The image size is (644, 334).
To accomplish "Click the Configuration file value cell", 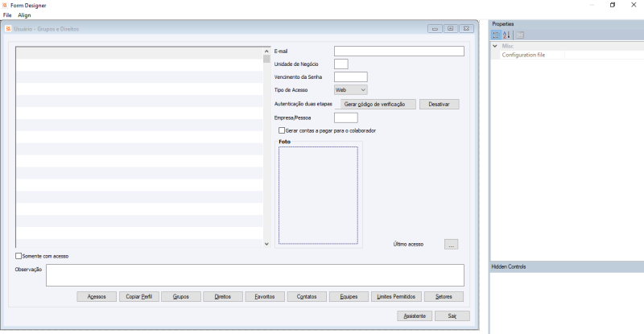I will tap(605, 55).
